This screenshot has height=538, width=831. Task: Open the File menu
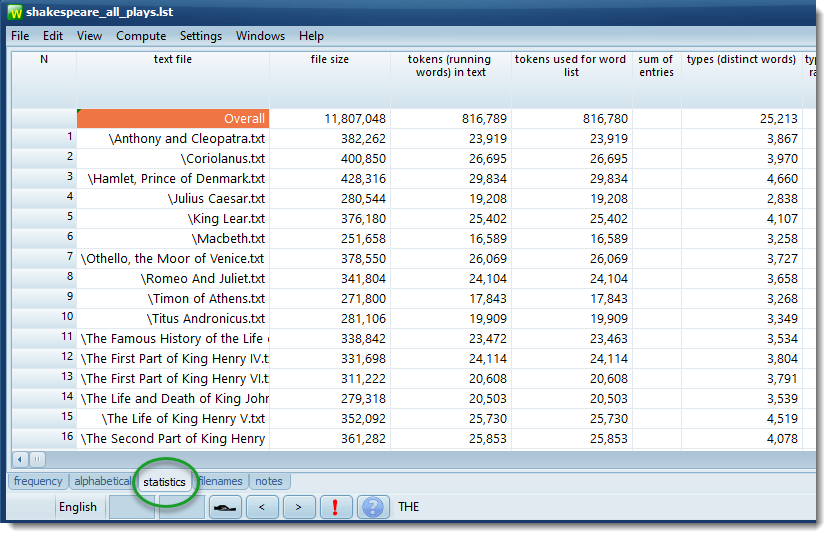(20, 36)
